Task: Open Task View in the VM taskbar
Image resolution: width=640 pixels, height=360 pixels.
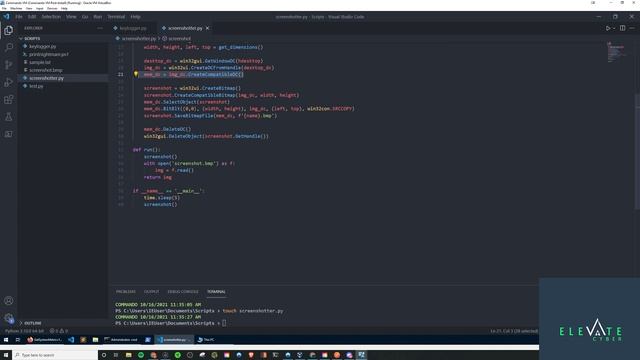Action: 18,340
